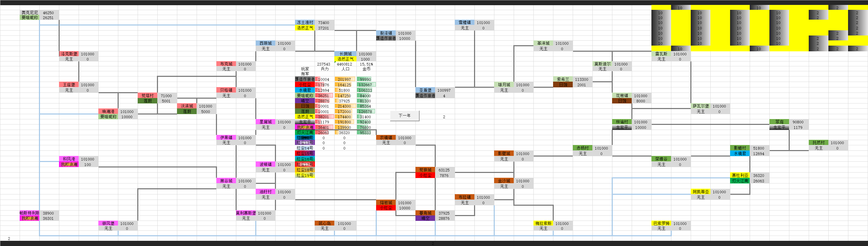Screen dimensions: 868x246
Task: Select the 油籽村 city cell
Action: pos(265,192)
